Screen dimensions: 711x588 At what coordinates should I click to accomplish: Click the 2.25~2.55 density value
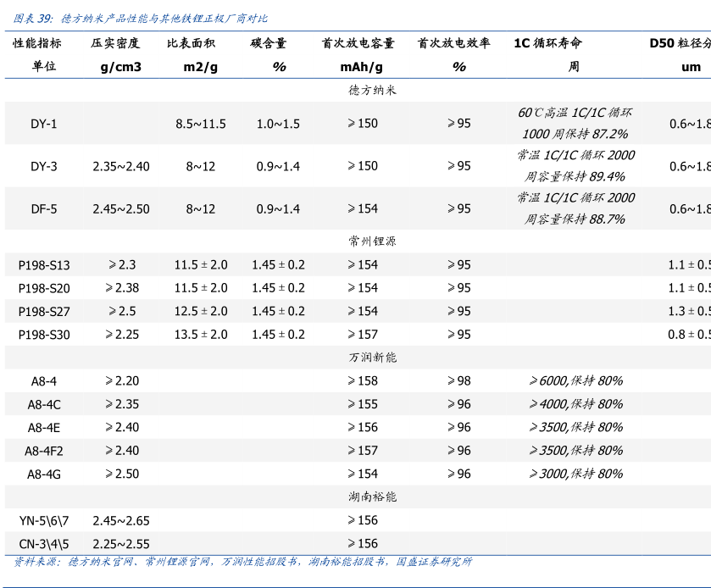pyautogui.click(x=121, y=544)
